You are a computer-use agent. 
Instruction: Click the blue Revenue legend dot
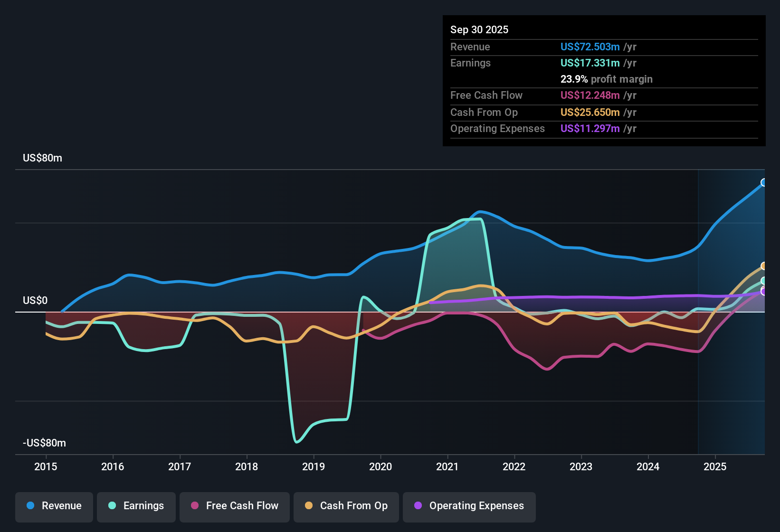click(29, 506)
